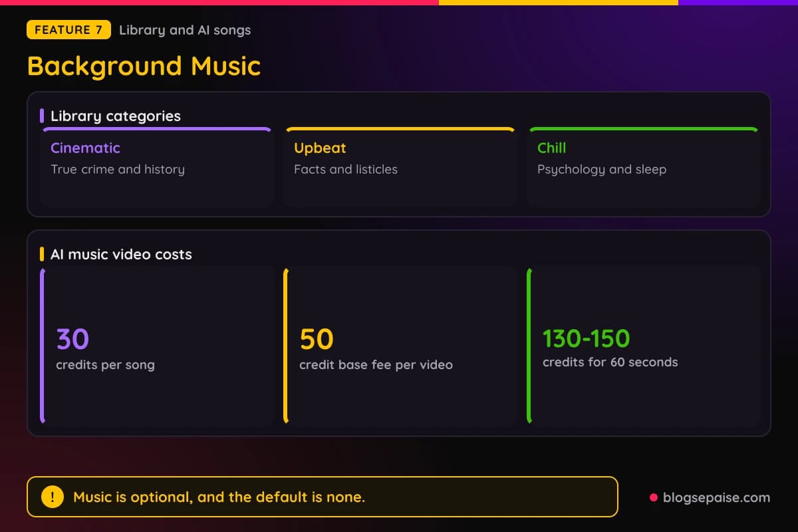Viewport: 798px width, 532px height.
Task: Click the purple 30 value
Action: (x=72, y=339)
